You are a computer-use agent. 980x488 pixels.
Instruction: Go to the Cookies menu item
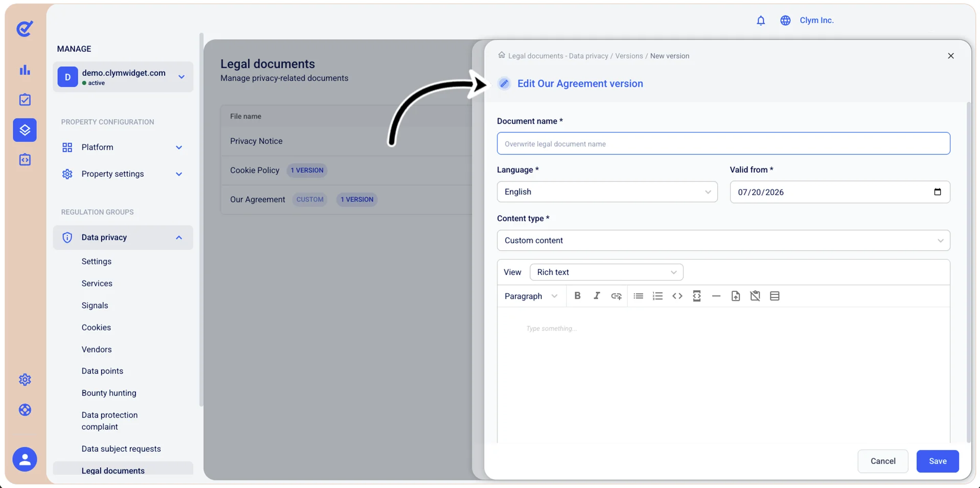point(96,328)
